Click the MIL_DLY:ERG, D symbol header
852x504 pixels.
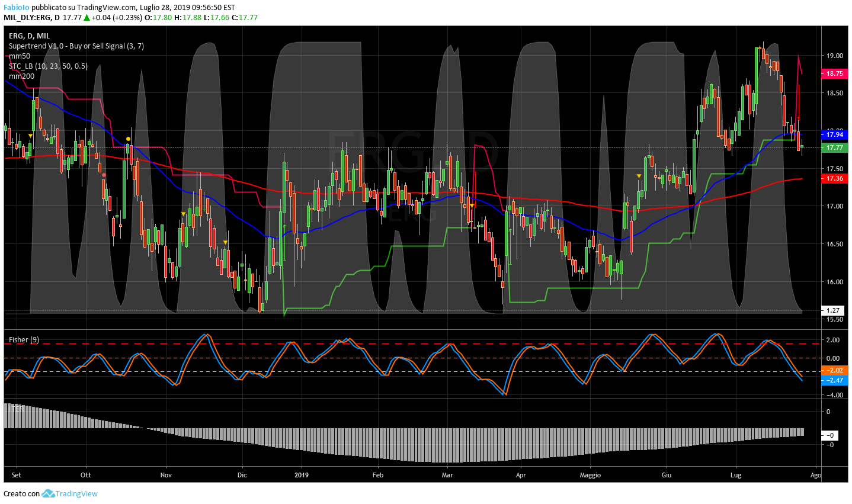point(31,17)
